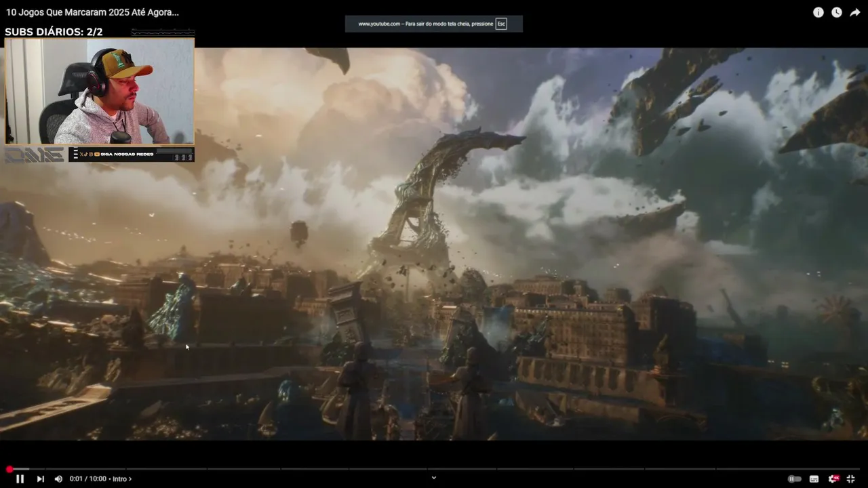The height and width of the screenshot is (488, 868).
Task: Open the video info card icon
Action: (818, 12)
